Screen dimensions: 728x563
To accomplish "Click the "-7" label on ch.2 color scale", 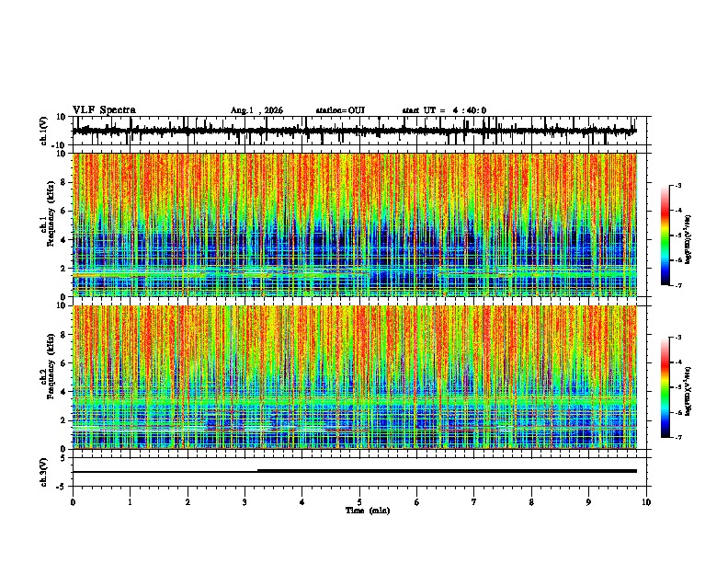I will (x=678, y=437).
